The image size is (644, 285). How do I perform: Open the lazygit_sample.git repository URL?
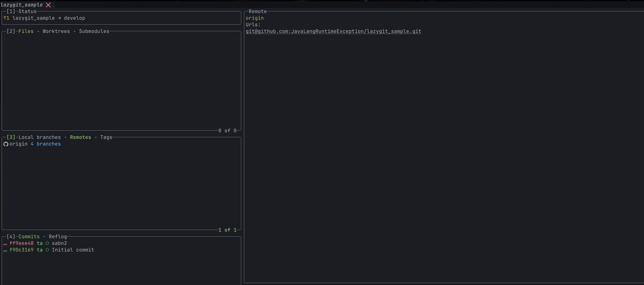tap(333, 31)
